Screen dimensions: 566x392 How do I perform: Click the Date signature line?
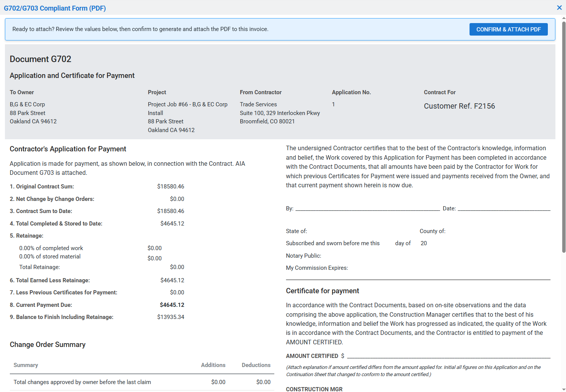(504, 208)
